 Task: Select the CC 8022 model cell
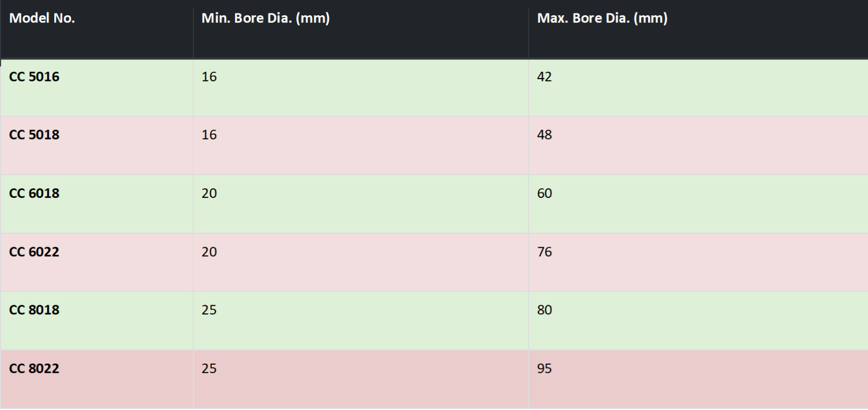34,369
